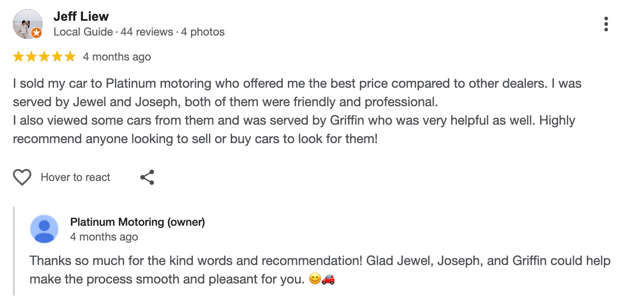Click the red car emoji in reply
Screen dimensions: 644x301
328,279
